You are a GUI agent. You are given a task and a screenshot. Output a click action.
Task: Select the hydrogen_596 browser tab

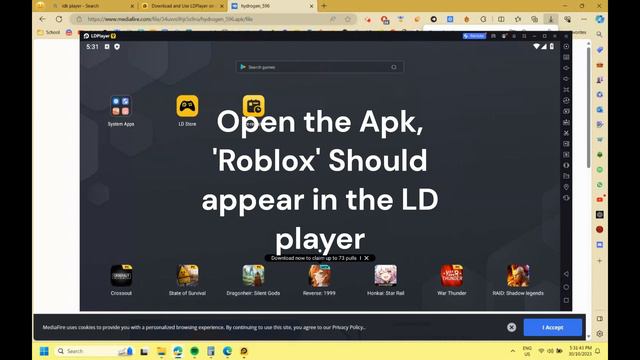272,6
